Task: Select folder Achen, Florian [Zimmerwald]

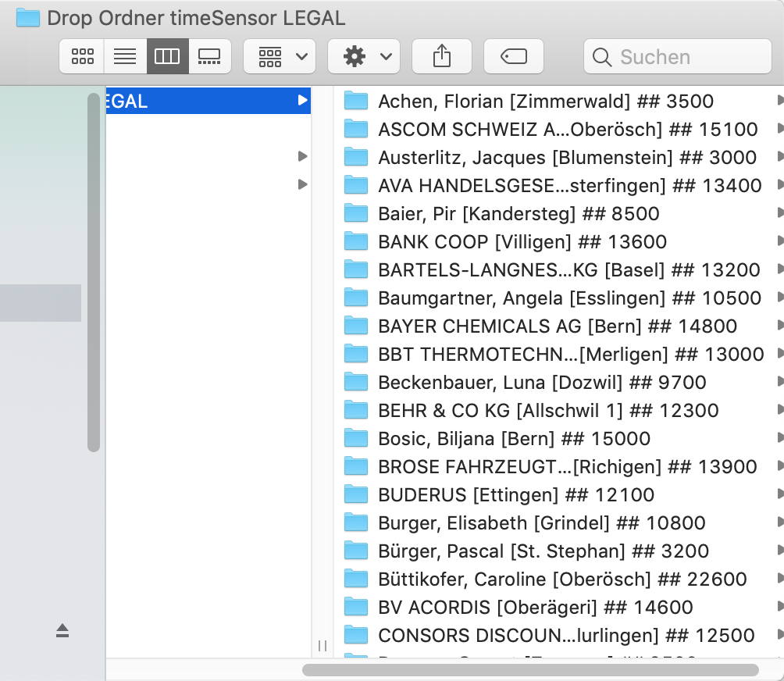Action: point(560,101)
